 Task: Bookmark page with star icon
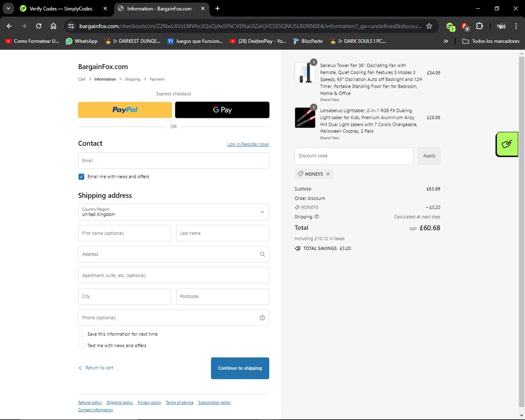pos(429,26)
